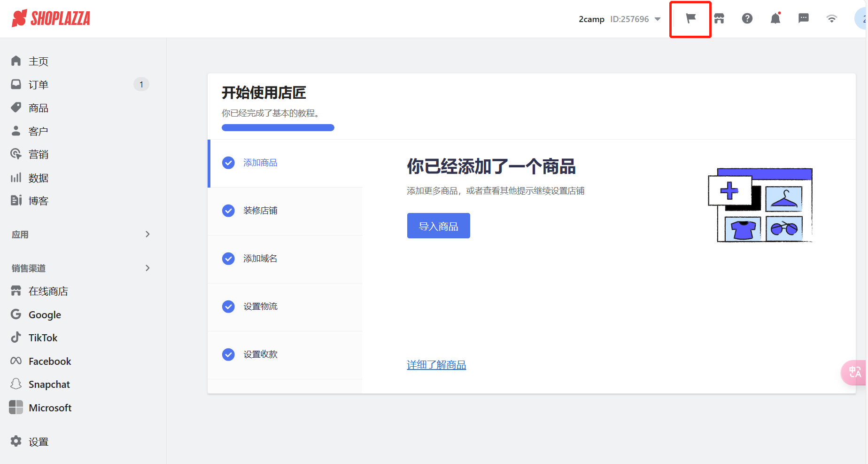The height and width of the screenshot is (464, 868).
Task: Click the help question mark icon
Action: pos(747,19)
